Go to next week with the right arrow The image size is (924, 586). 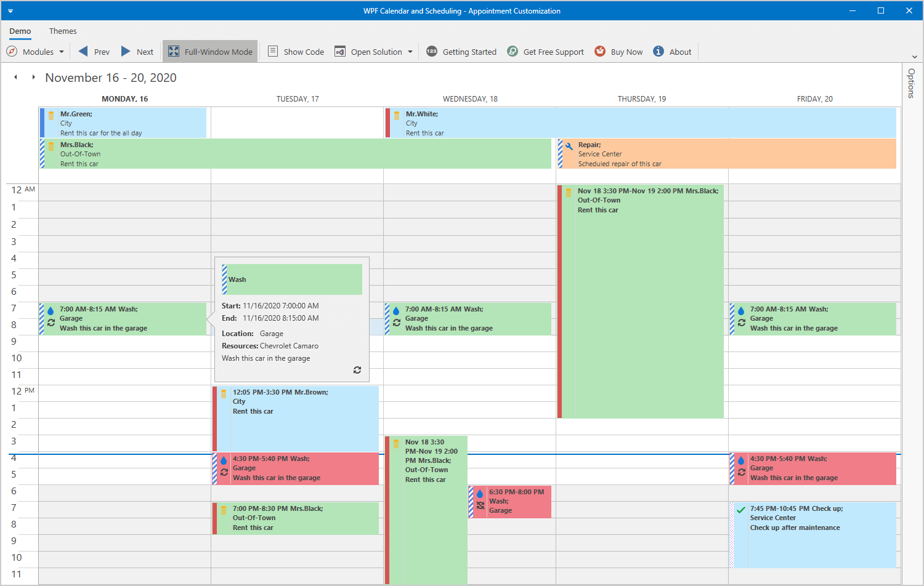tap(33, 78)
